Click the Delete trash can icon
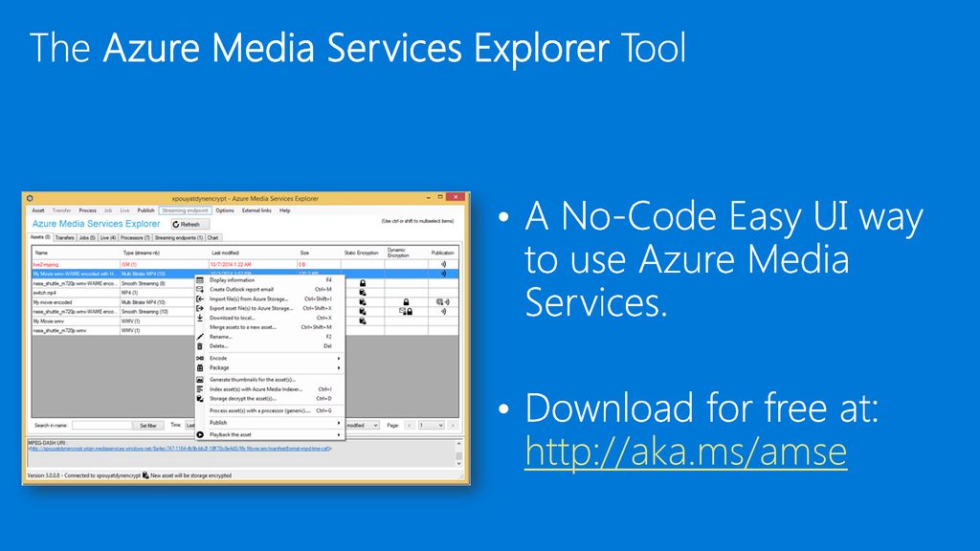 point(200,346)
